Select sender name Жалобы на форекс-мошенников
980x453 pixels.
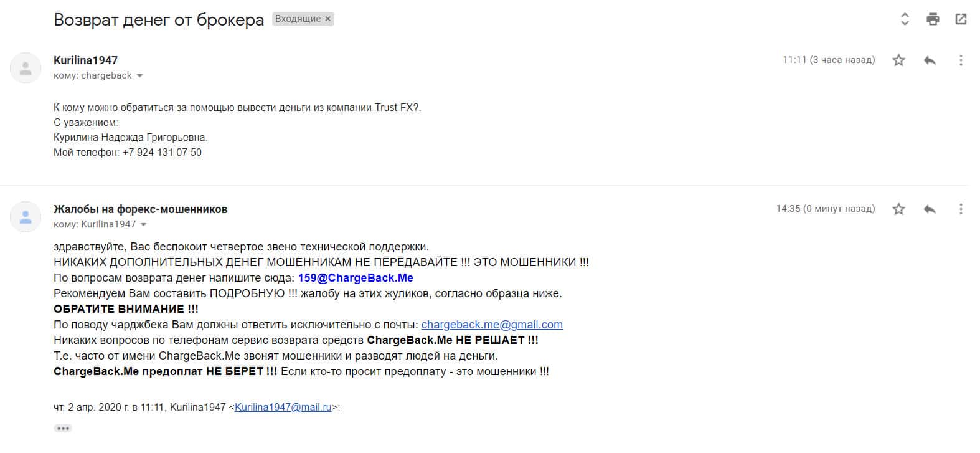(x=141, y=209)
